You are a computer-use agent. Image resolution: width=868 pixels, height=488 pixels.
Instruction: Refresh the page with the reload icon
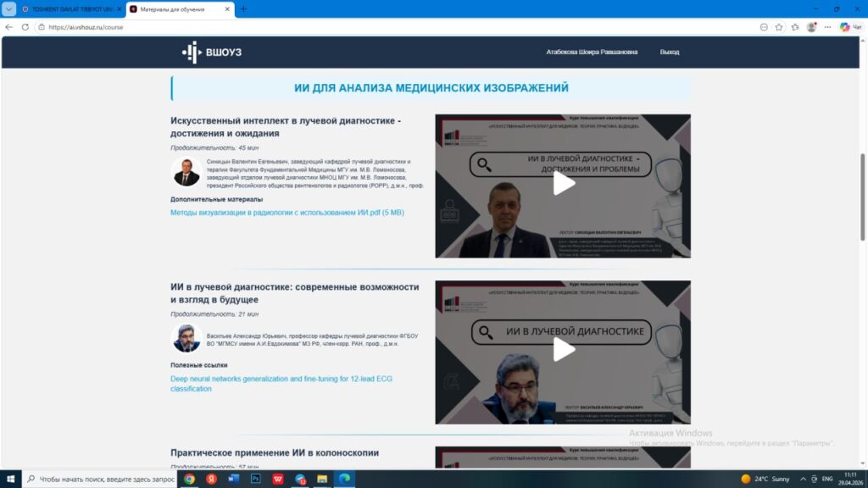[x=25, y=27]
